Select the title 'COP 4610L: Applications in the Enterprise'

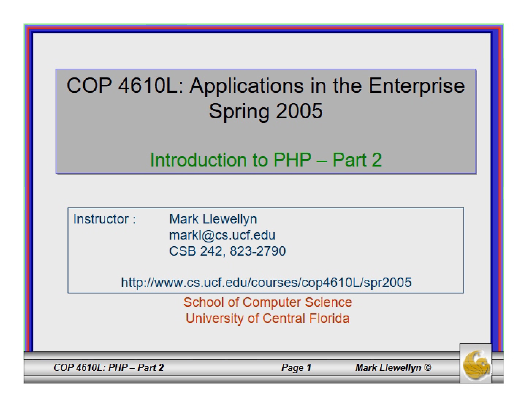pos(266,86)
